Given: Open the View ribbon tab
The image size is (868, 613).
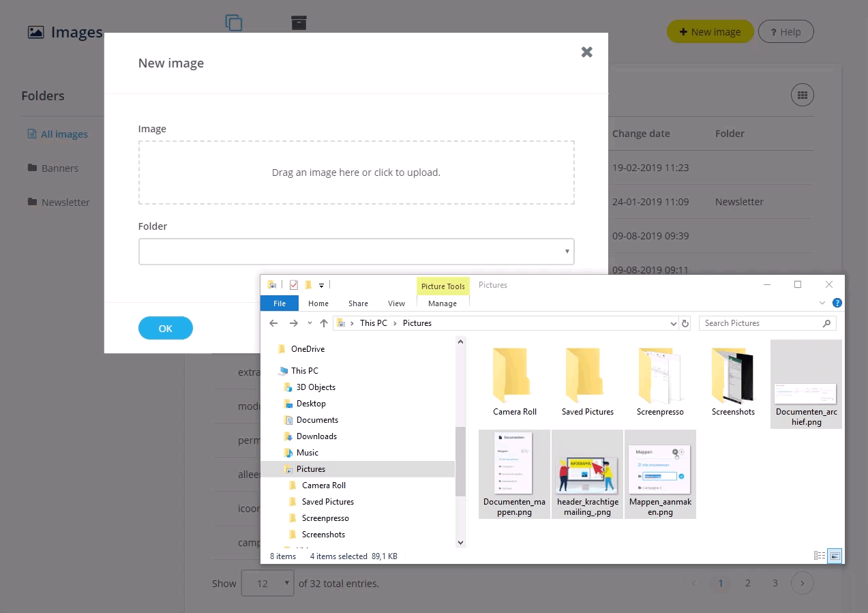Looking at the screenshot, I should pos(396,303).
